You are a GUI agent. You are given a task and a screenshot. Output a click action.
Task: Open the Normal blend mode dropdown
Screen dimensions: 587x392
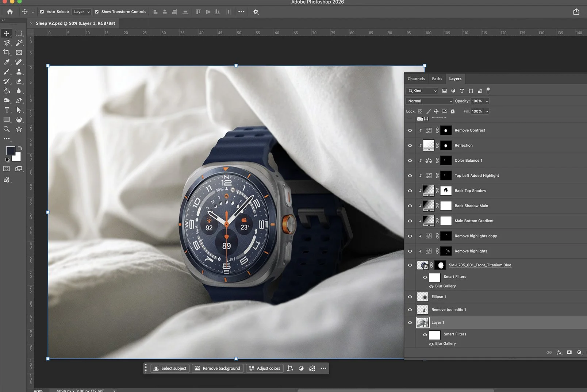coord(430,101)
